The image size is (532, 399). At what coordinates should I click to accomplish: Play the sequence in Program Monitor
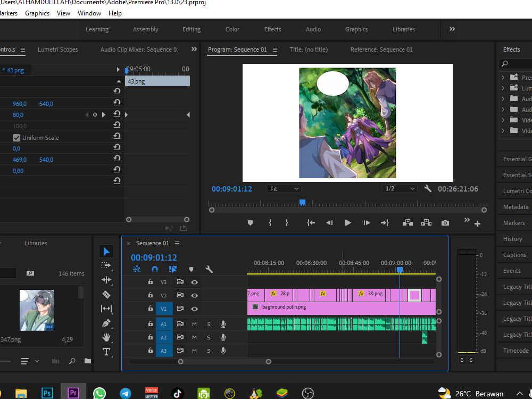click(348, 223)
